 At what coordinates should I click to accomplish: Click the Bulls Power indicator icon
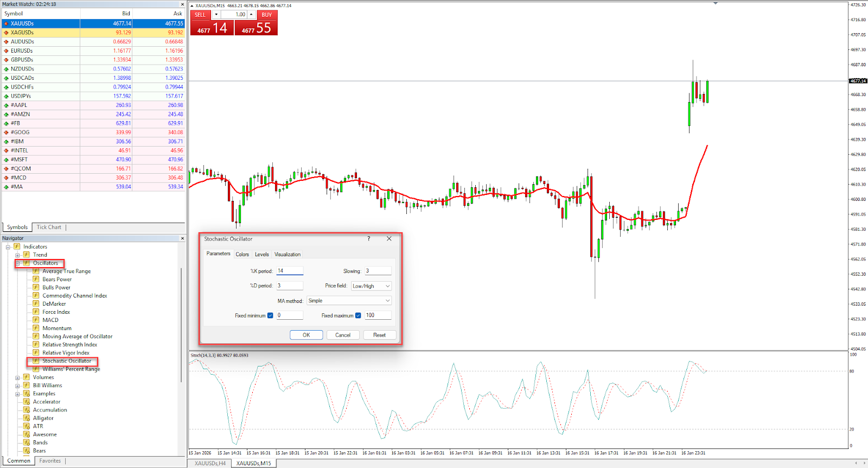coord(36,287)
